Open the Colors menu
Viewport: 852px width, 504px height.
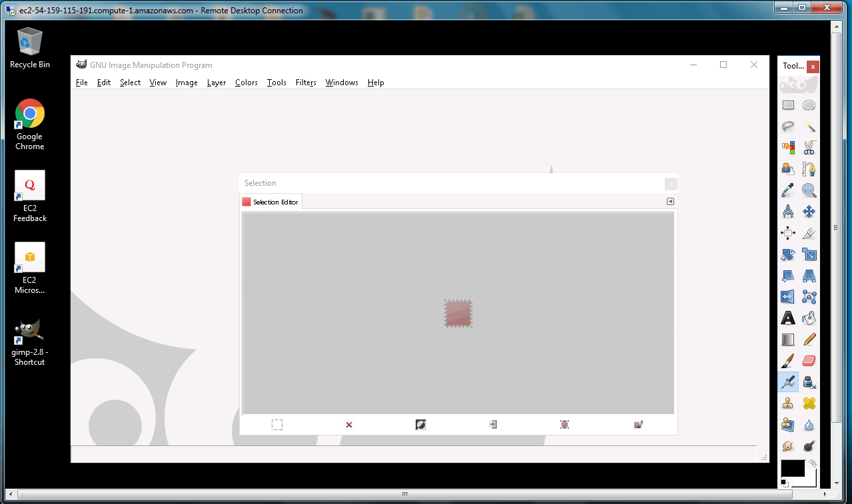[x=246, y=83]
